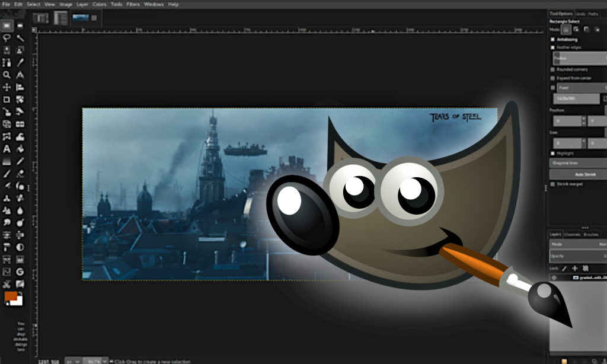Select the Paintbrush tool

point(7,174)
